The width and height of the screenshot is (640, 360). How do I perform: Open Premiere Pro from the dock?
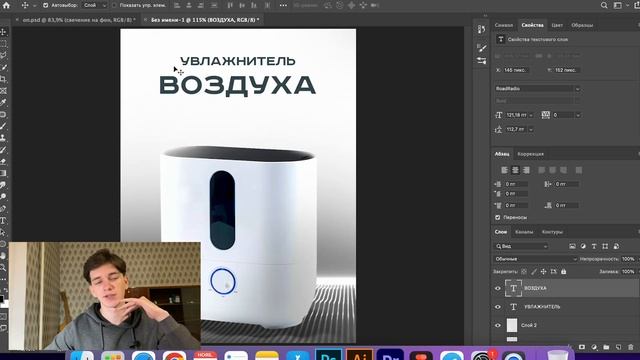[x=391, y=355]
